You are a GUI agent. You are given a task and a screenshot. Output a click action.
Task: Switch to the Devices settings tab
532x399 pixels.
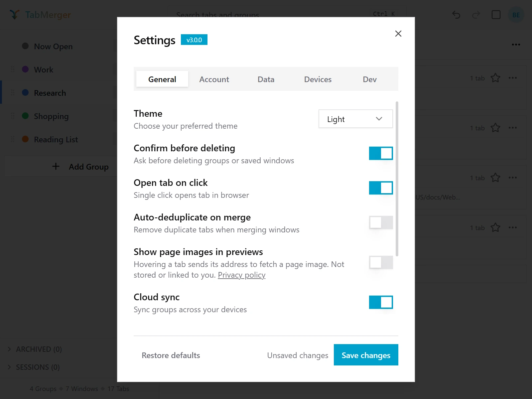point(318,79)
